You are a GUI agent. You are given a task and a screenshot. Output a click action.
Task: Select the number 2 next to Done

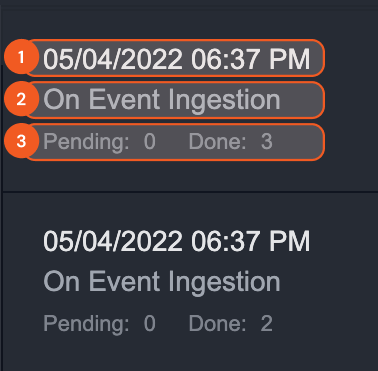267,323
